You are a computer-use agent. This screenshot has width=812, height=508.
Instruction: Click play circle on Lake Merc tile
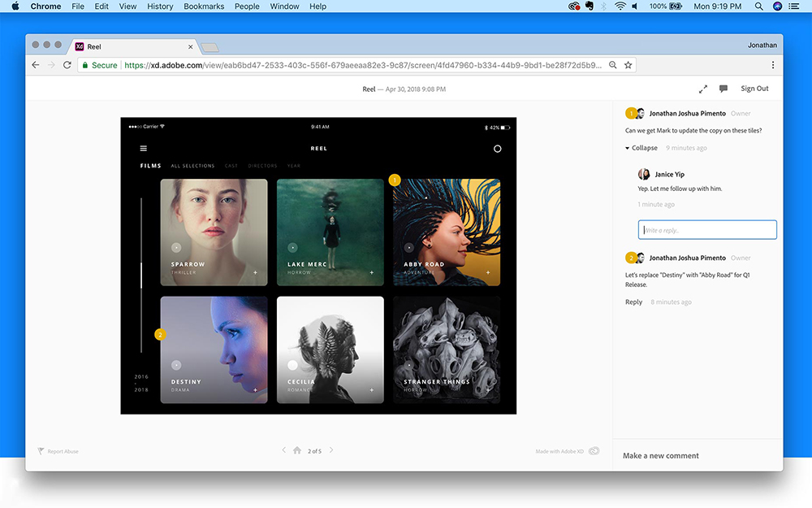(292, 248)
